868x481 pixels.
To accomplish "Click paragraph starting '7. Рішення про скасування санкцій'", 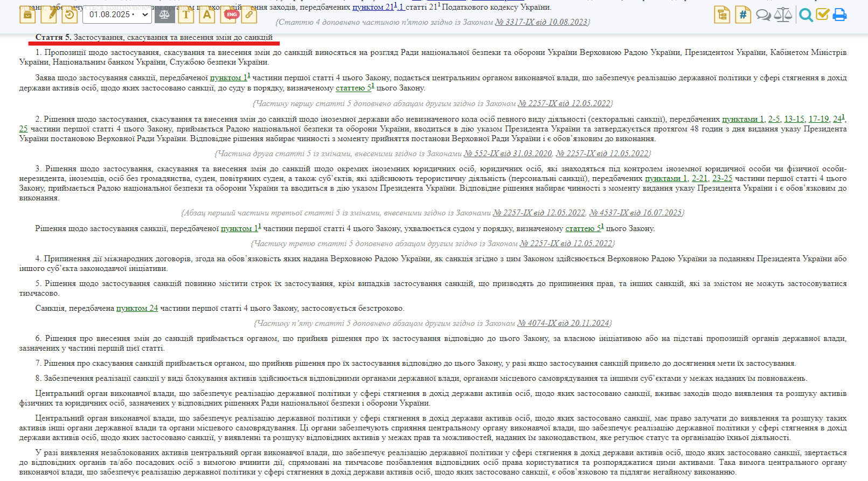I will [x=415, y=363].
